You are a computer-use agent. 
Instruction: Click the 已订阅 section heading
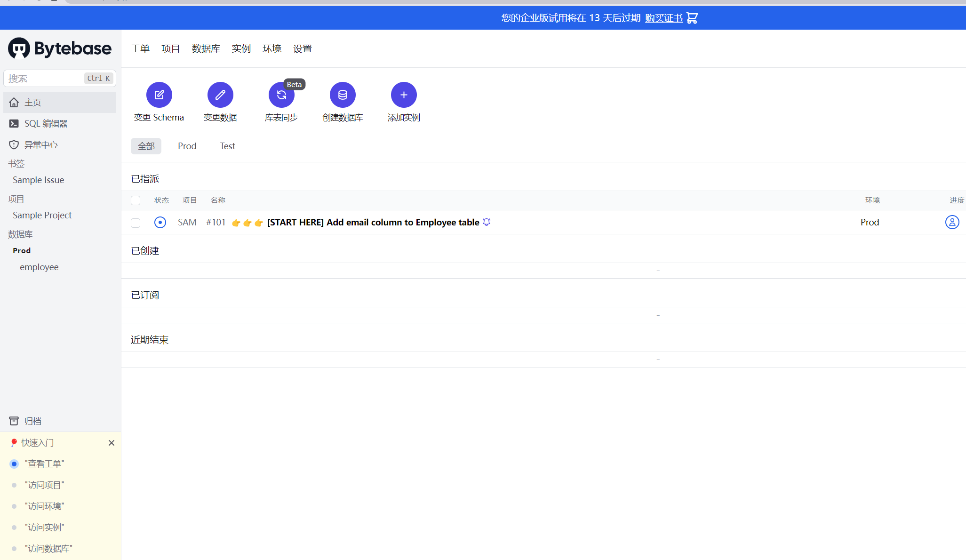[x=145, y=295]
